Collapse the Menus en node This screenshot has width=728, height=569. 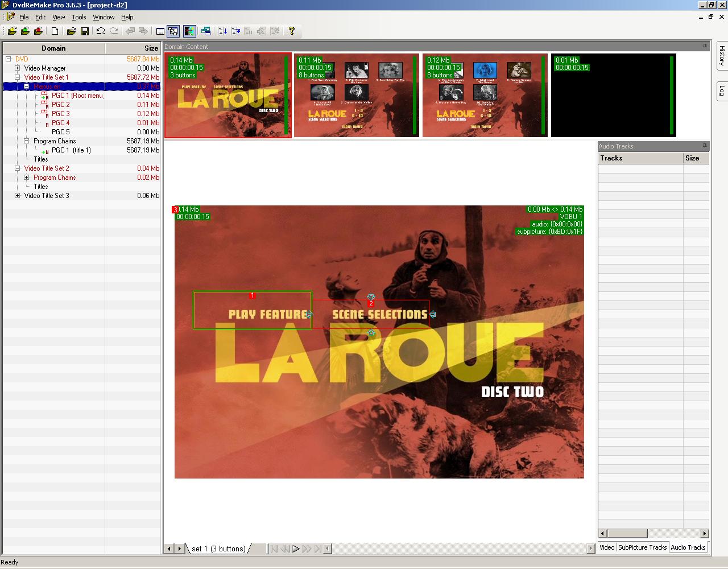pyautogui.click(x=27, y=86)
